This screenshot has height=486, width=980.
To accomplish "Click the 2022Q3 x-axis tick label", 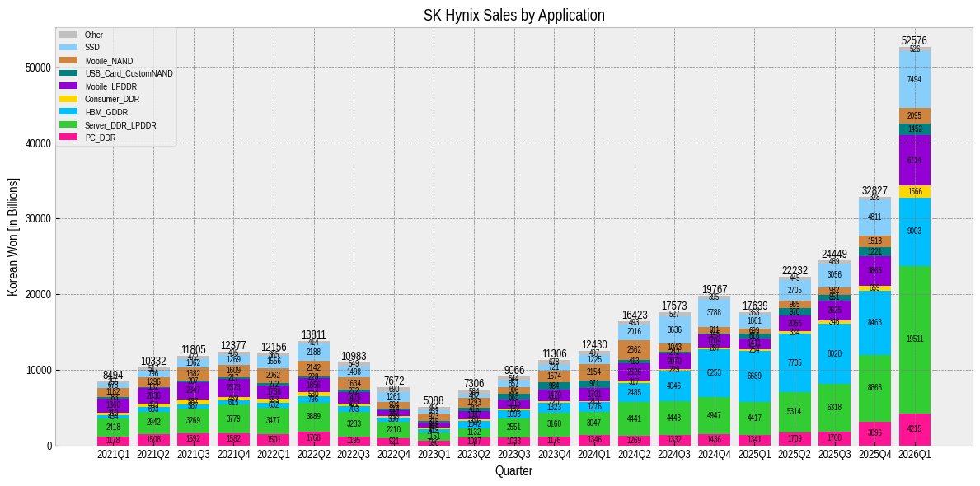I will tap(354, 456).
